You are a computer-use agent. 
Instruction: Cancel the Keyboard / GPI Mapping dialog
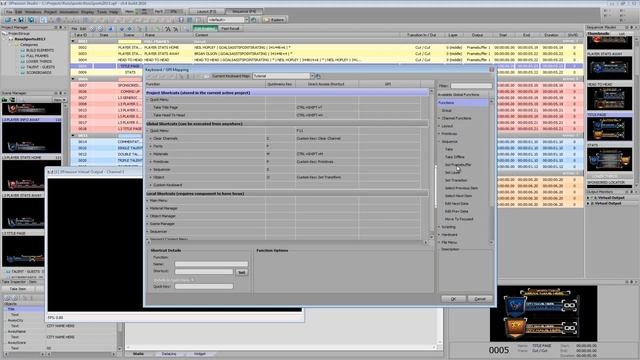tap(480, 299)
